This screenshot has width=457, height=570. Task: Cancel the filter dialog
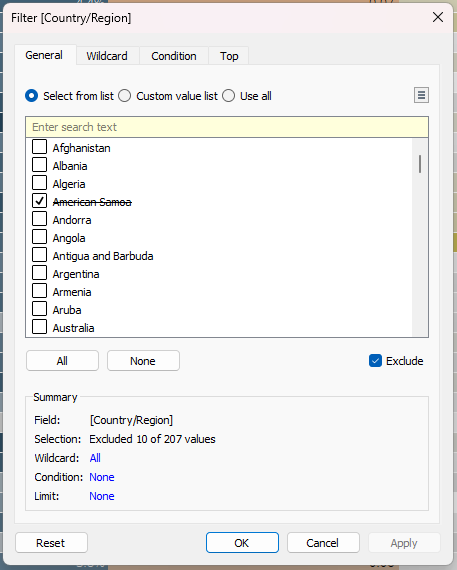click(323, 543)
